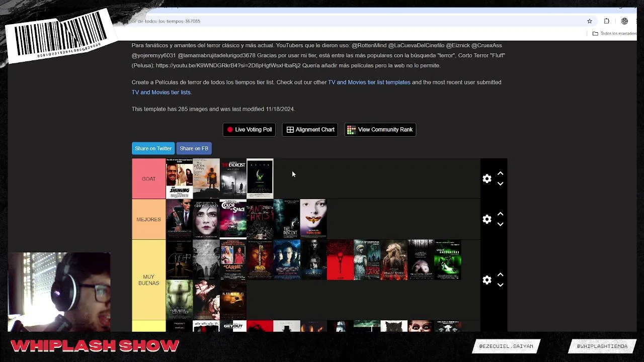This screenshot has width=644, height=362.
Task: Open the browser extensions puzzle icon
Action: (x=606, y=21)
